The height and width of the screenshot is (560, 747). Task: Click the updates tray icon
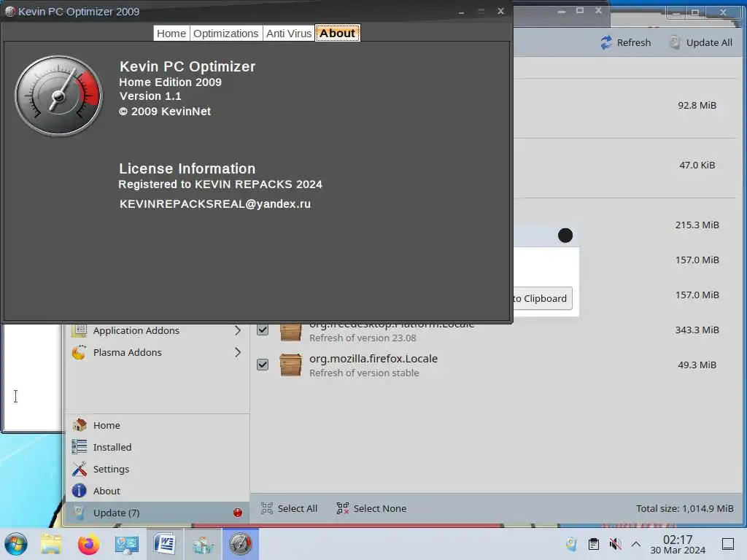point(571,544)
